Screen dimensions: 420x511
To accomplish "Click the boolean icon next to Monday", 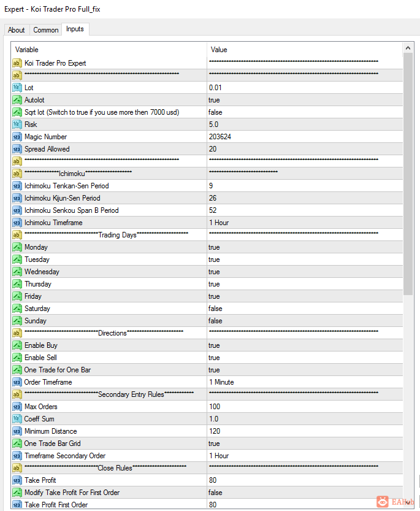I will click(x=17, y=247).
